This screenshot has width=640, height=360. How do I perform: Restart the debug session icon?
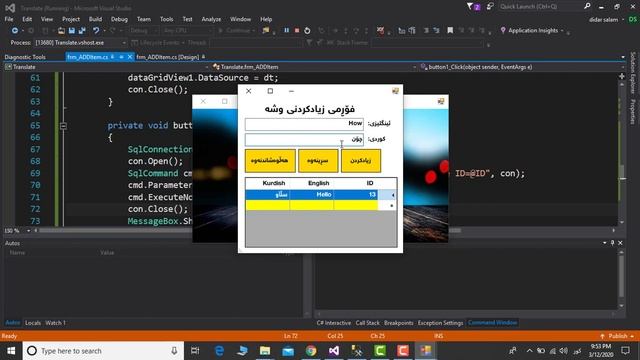click(x=307, y=31)
